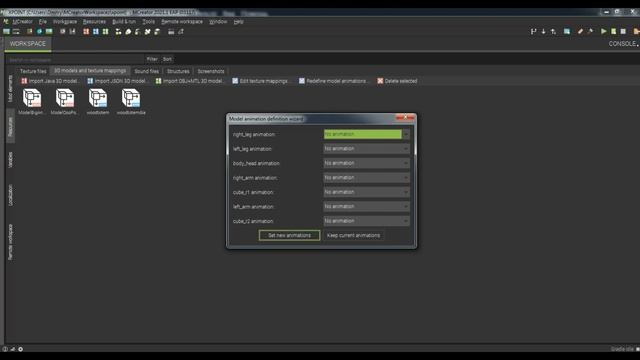Select the WORKSPACE main tab

[28, 44]
